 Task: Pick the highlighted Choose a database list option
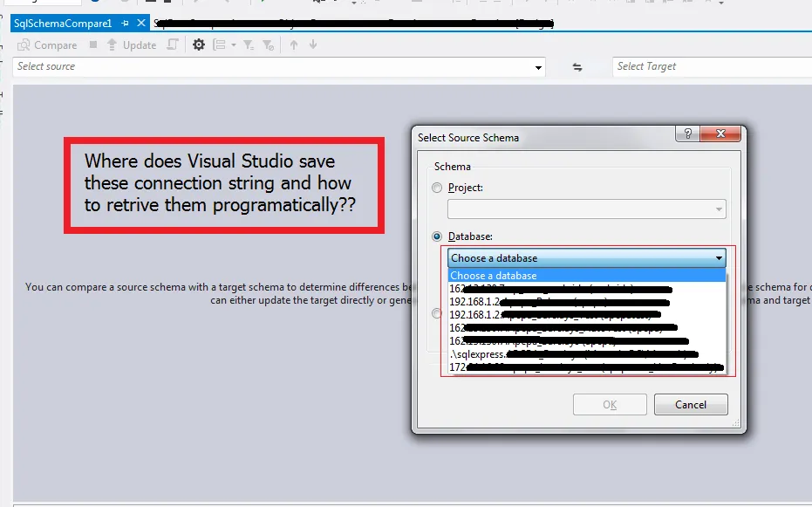click(x=587, y=276)
